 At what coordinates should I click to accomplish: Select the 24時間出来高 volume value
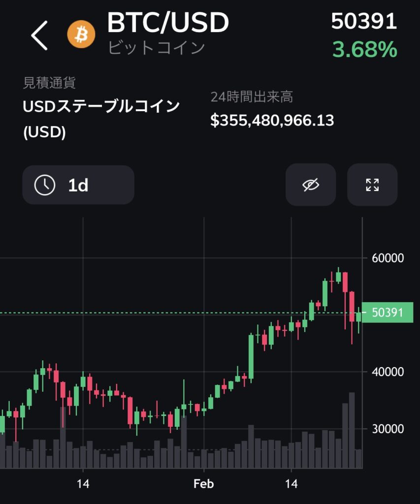coord(272,121)
